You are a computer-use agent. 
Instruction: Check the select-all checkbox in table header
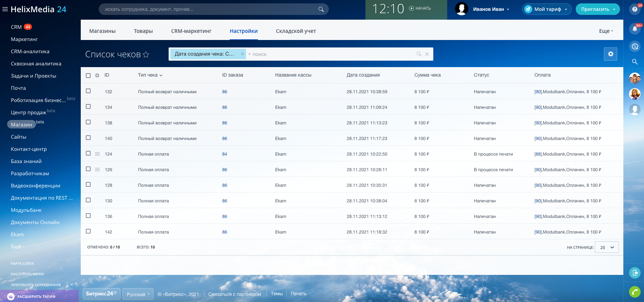tap(88, 76)
